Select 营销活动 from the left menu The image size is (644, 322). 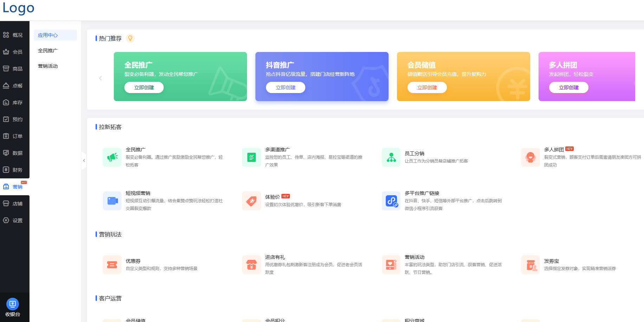(x=48, y=66)
